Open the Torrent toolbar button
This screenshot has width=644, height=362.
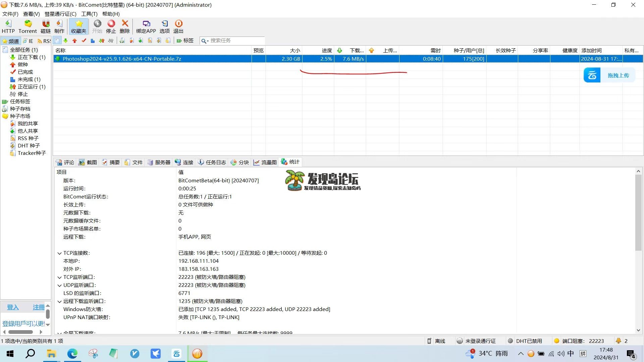pos(28,26)
